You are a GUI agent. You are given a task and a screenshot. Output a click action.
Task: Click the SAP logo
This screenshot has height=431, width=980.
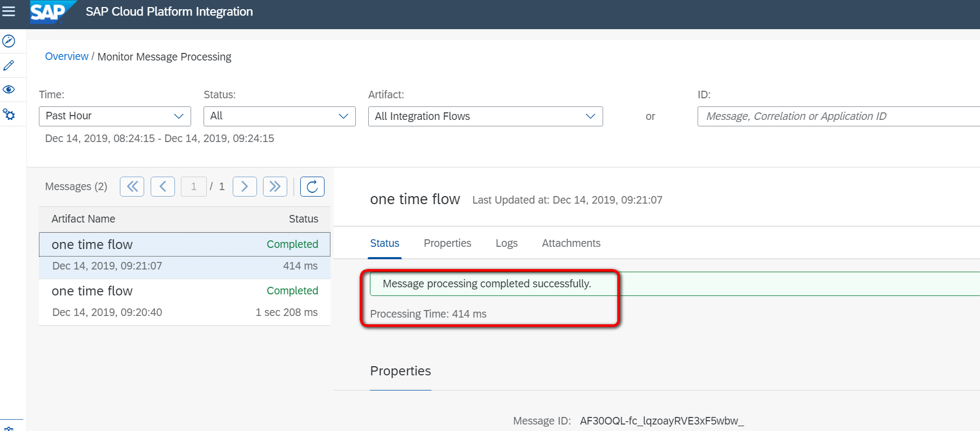[49, 12]
